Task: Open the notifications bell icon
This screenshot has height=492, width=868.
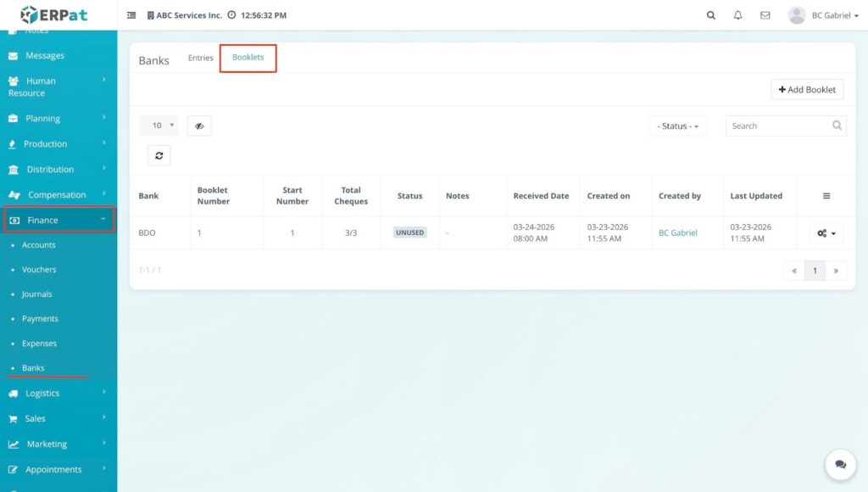Action: click(x=737, y=15)
